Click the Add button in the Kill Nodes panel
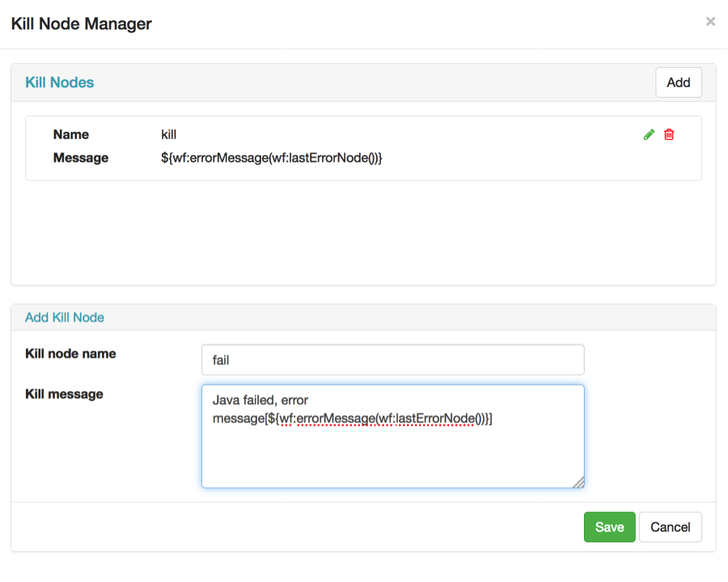This screenshot has width=728, height=582. 678,82
